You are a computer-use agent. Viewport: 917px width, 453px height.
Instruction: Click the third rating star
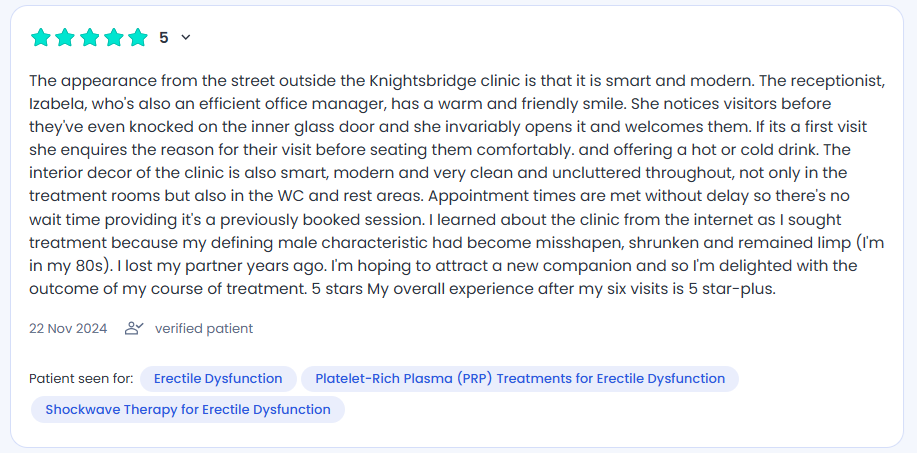pyautogui.click(x=89, y=37)
